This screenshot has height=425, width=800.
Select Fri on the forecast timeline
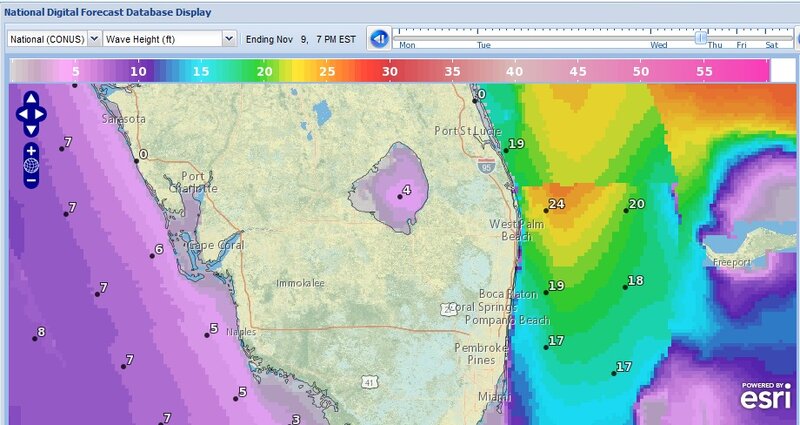click(741, 45)
